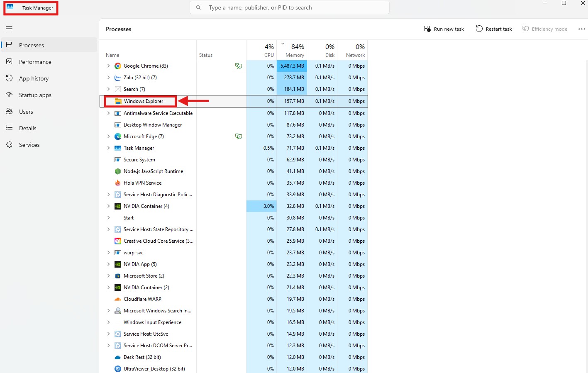
Task: Open the three-dot more options menu
Action: 581,29
